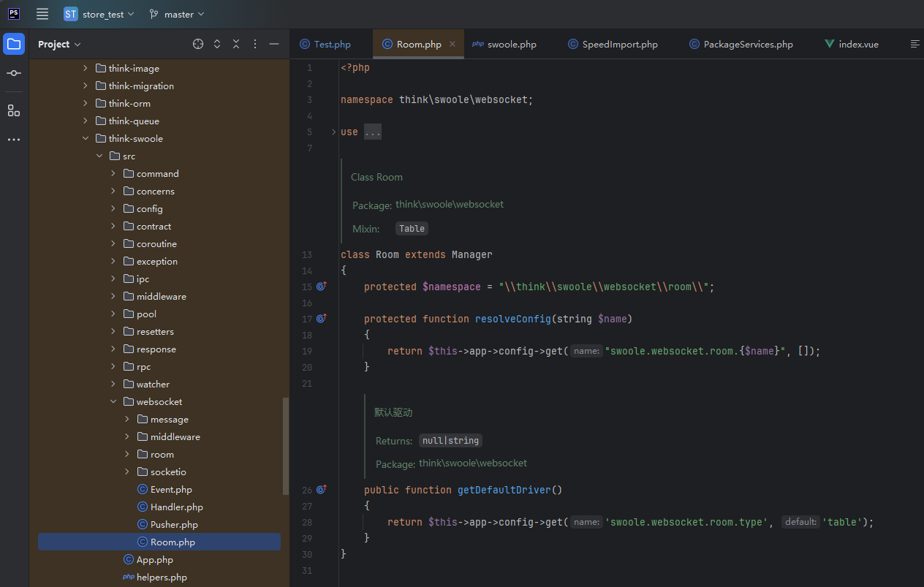Click Collapse All icon in Project panel
This screenshot has height=587, width=924.
(236, 44)
